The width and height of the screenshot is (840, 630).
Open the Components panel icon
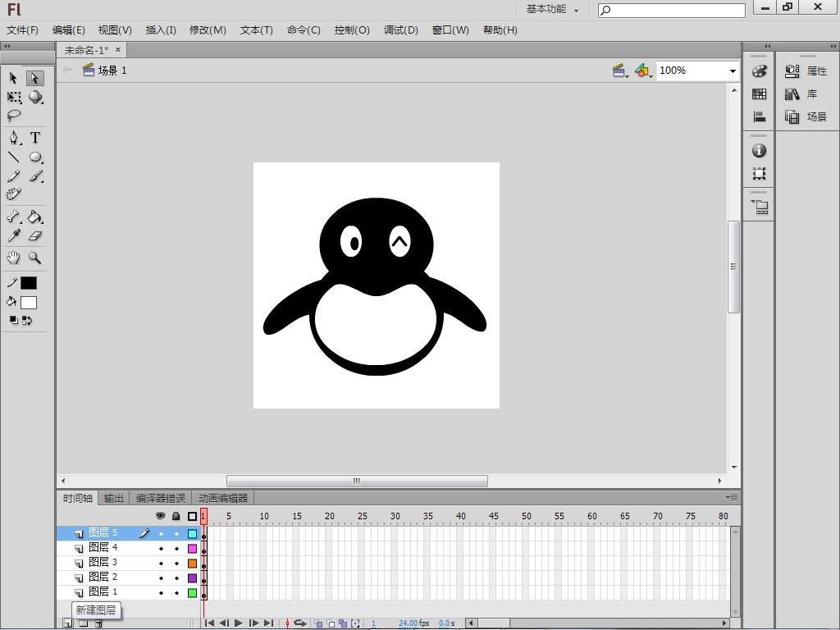760,208
